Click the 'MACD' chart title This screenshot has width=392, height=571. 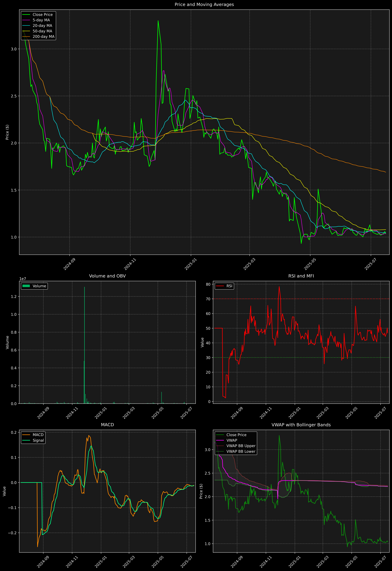click(107, 425)
